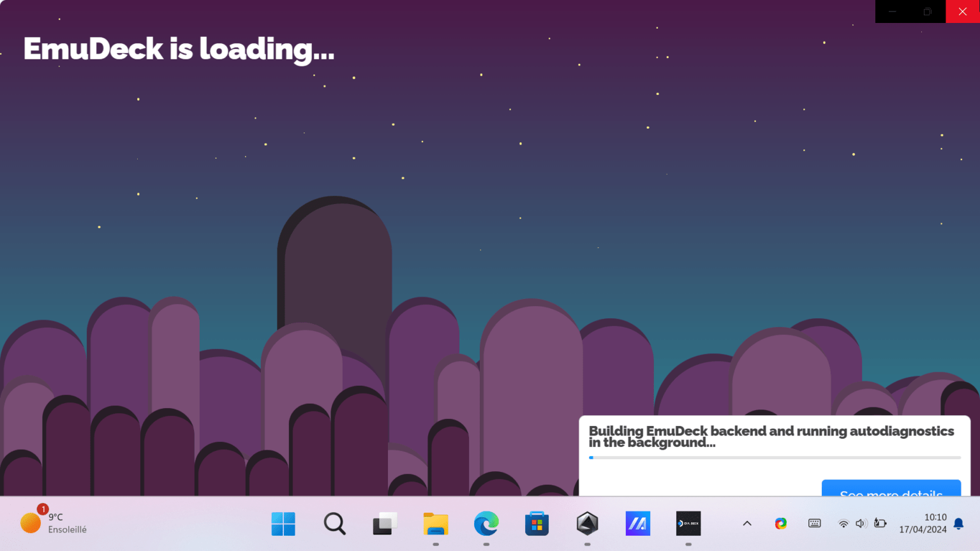Open File Explorer folder icon
This screenshot has height=551, width=980.
tap(436, 524)
